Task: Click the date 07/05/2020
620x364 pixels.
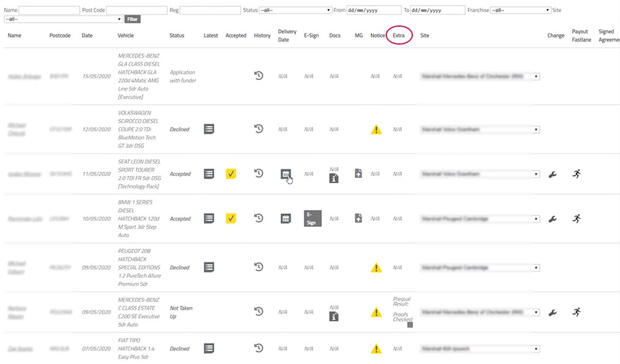Action: pos(97,349)
